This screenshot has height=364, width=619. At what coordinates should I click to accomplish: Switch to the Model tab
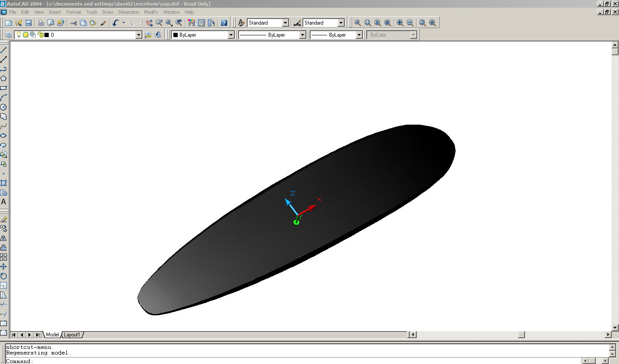click(x=52, y=335)
